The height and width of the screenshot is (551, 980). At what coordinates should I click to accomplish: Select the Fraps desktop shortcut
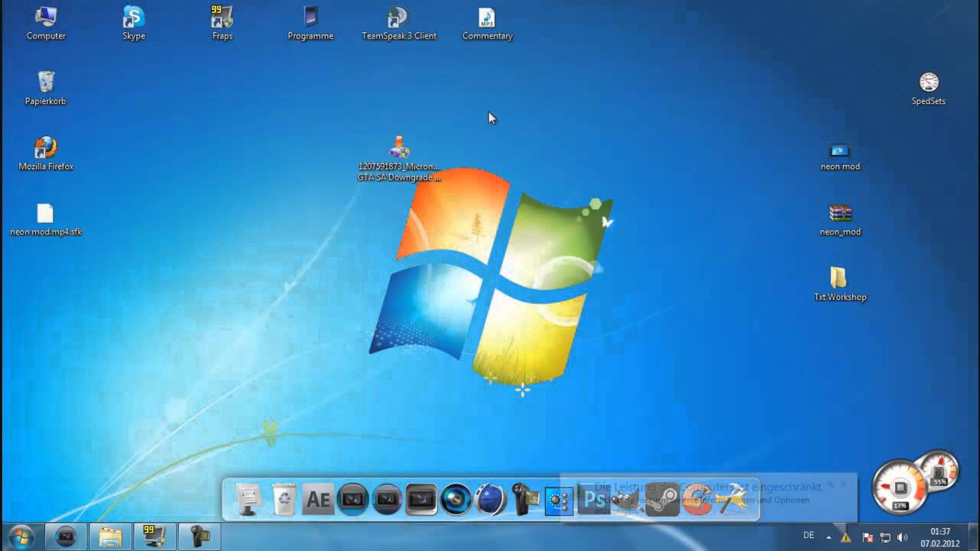[x=222, y=23]
